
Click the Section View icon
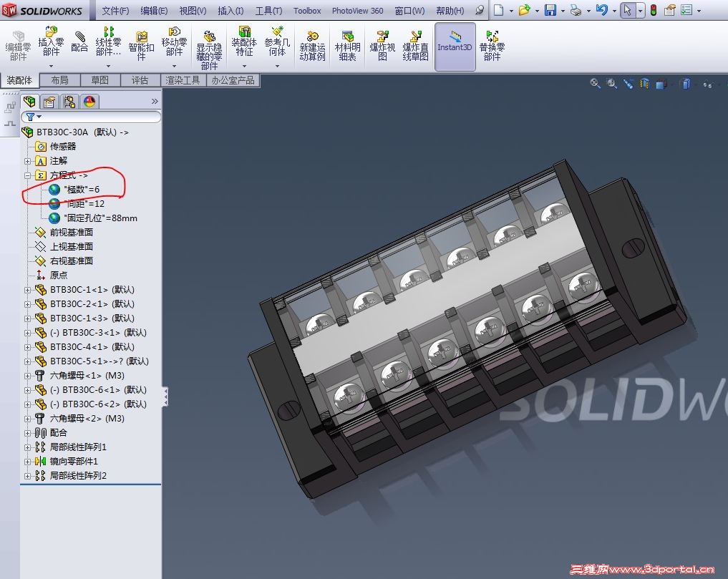tap(645, 84)
